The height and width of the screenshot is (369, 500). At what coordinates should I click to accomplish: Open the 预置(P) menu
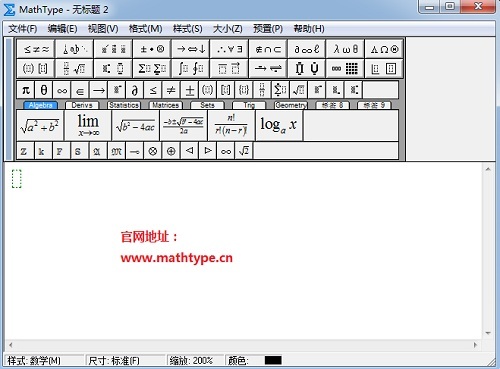coord(268,29)
